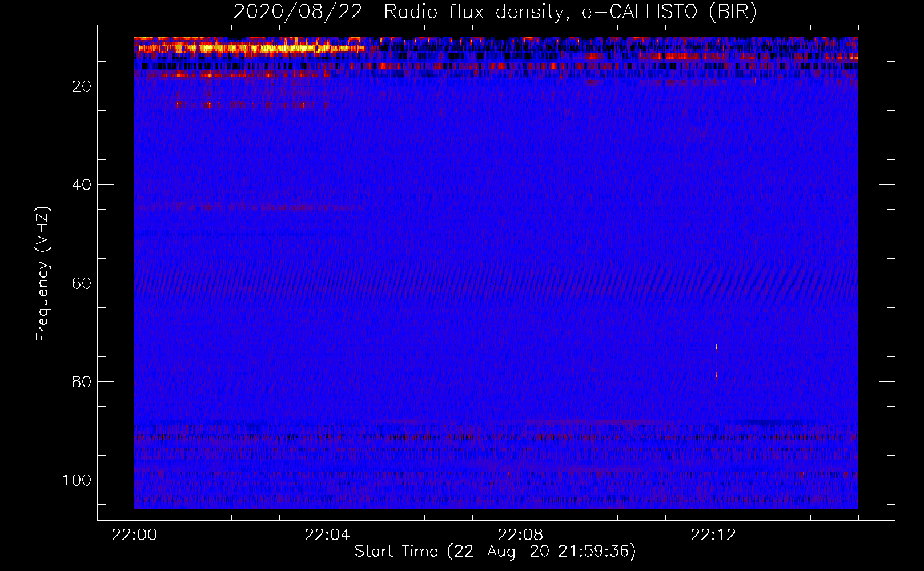Click the 22:04 time tick label
The height and width of the screenshot is (571, 924).
327,535
